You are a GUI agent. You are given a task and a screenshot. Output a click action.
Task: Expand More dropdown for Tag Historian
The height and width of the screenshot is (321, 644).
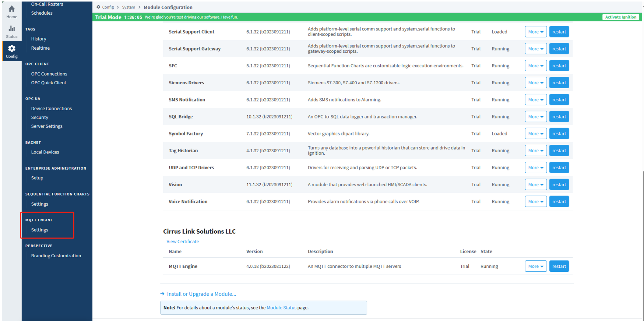click(535, 151)
